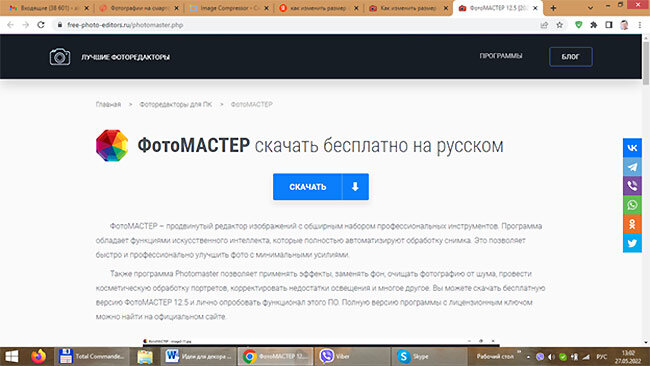Viewport: 650px width, 366px height.
Task: Click the page vertical scrollbar thumb
Action: tap(646, 62)
